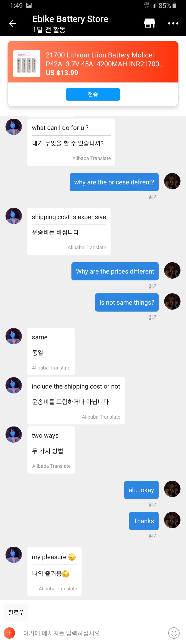186x644 pixels.
Task: Tap the 팔로우 follow button
Action: pyautogui.click(x=16, y=612)
